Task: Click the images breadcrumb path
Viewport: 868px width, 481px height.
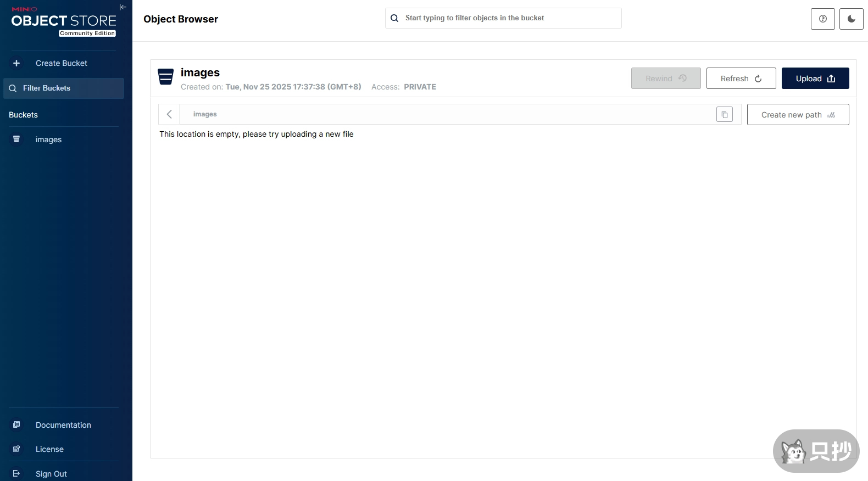Action: (205, 114)
